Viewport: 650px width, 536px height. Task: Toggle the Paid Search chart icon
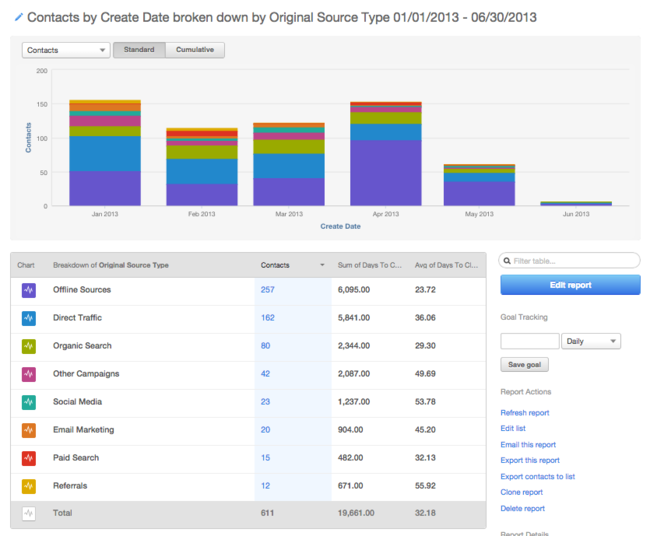(28, 458)
